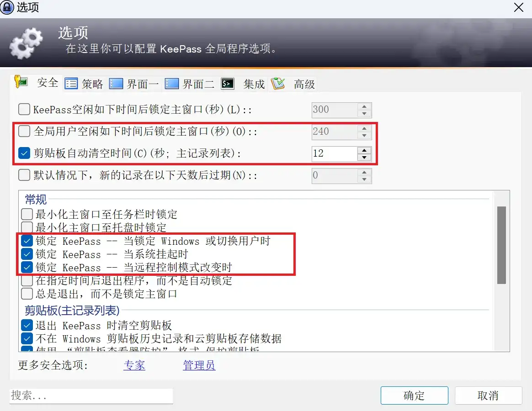Click the 策略 tab list icon
The width and height of the screenshot is (532, 411).
click(x=71, y=84)
